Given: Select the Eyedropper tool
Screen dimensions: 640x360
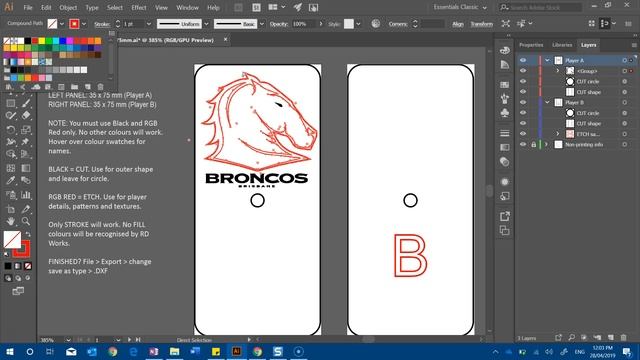Looking at the screenshot, I should coord(11,180).
